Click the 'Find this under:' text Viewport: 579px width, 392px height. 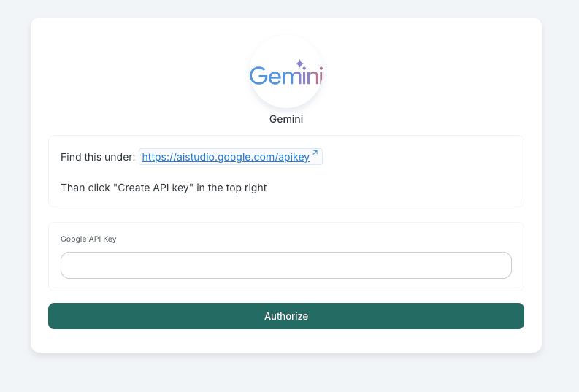click(98, 157)
